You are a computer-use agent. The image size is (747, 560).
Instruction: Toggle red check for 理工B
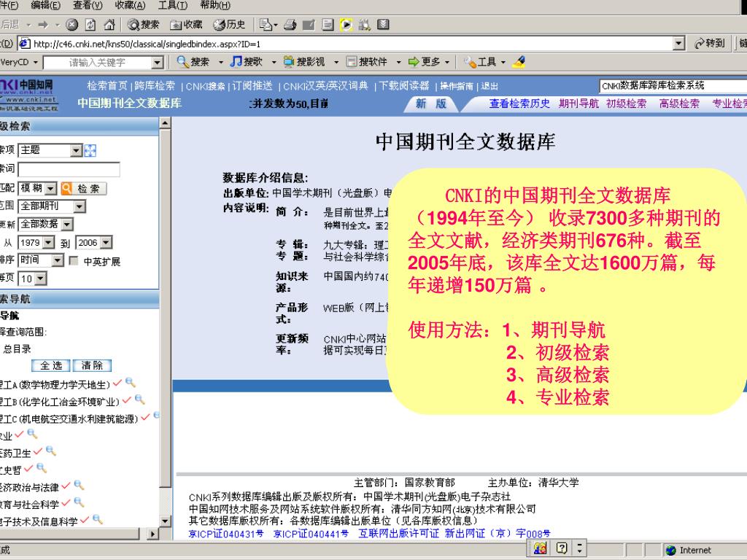pos(127,400)
